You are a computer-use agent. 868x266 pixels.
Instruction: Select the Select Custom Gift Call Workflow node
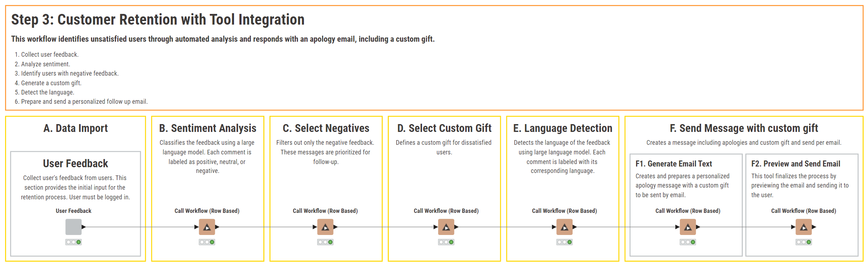[x=446, y=227]
